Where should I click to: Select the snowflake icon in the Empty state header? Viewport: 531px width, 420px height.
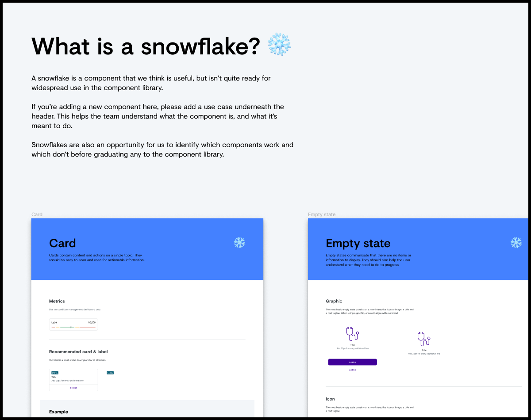coord(516,242)
